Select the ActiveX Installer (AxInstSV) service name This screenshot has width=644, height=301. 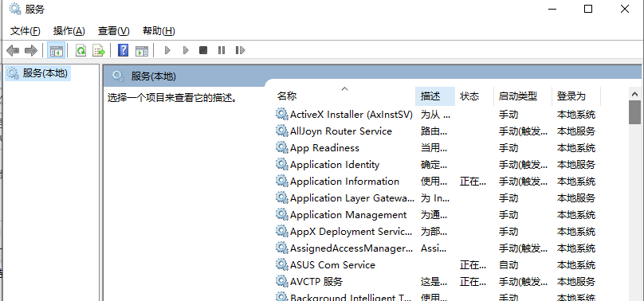click(351, 115)
